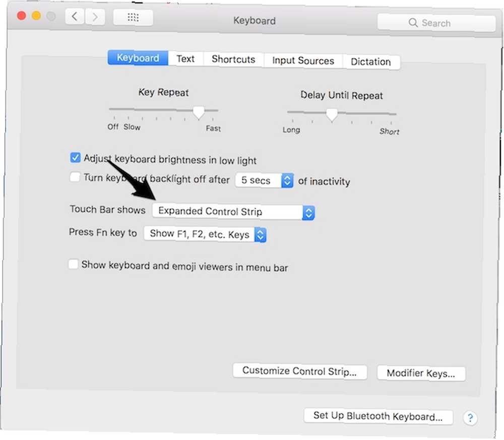
Task: Click the Key Repeat heading
Action: (164, 93)
